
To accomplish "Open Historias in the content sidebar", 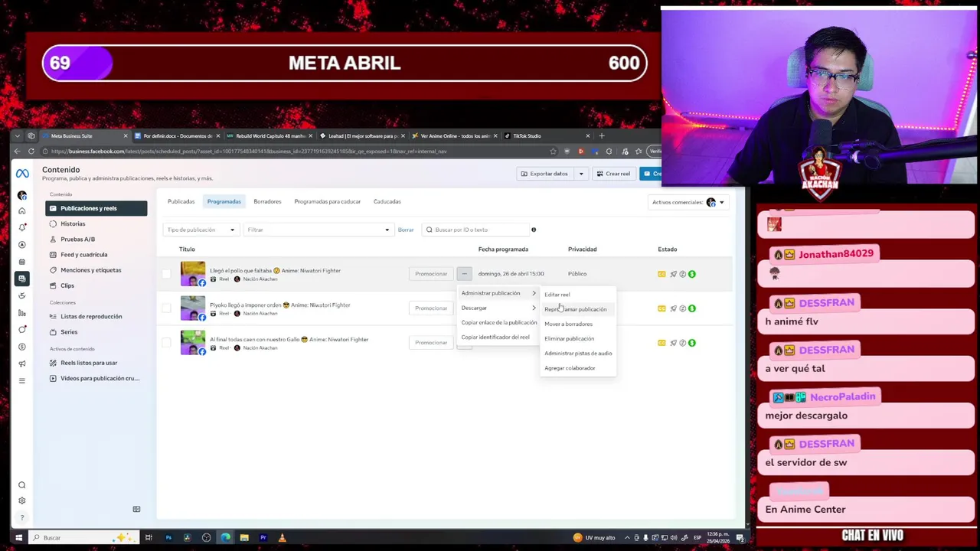I will [x=96, y=223].
